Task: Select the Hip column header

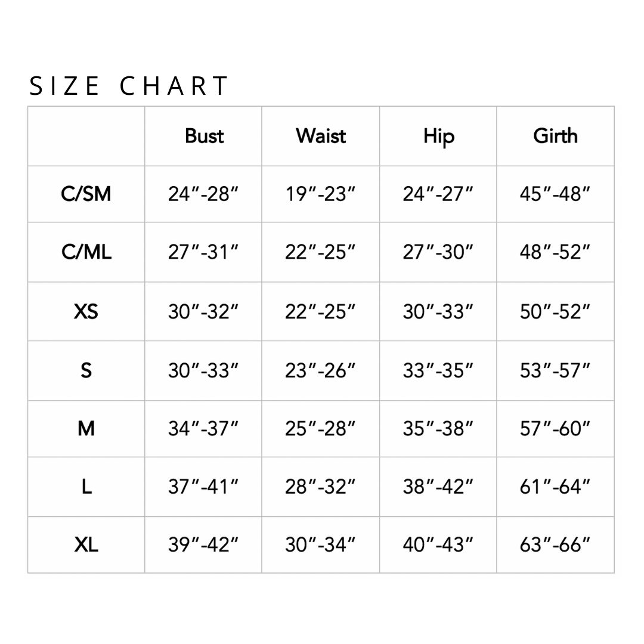Action: (439, 137)
